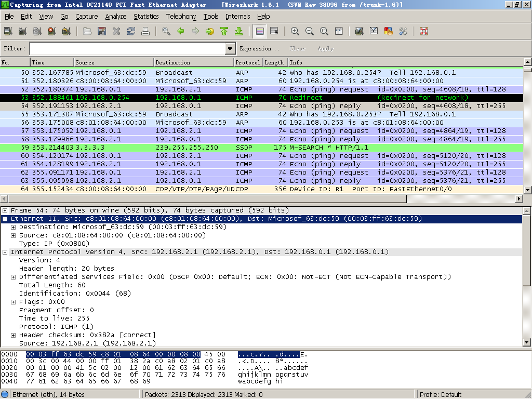532x399 pixels.
Task: Open capture options icon
Action: (22, 31)
